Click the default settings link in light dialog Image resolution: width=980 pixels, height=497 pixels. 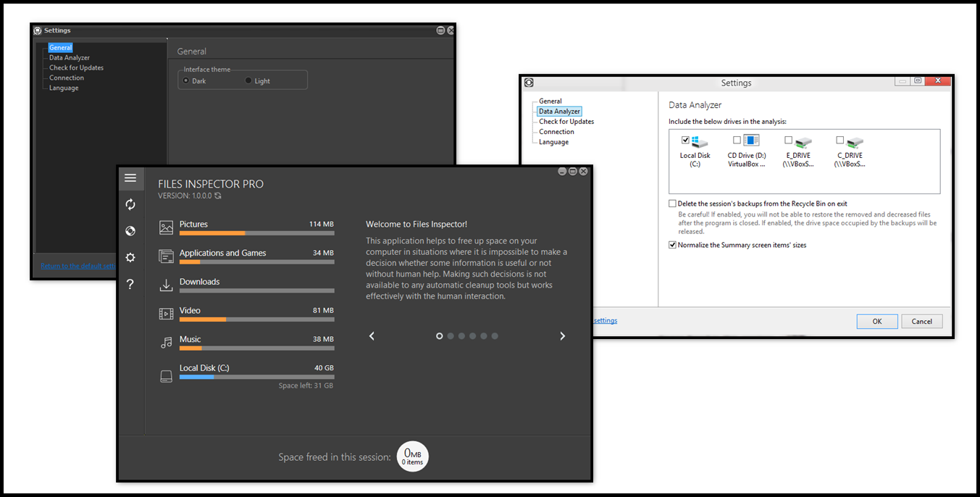click(x=606, y=320)
